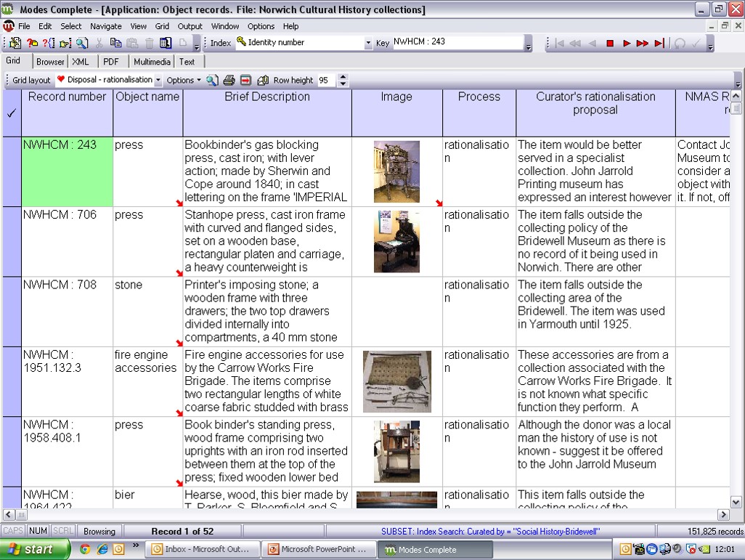Increase row height with up stepper arrow

tap(343, 77)
